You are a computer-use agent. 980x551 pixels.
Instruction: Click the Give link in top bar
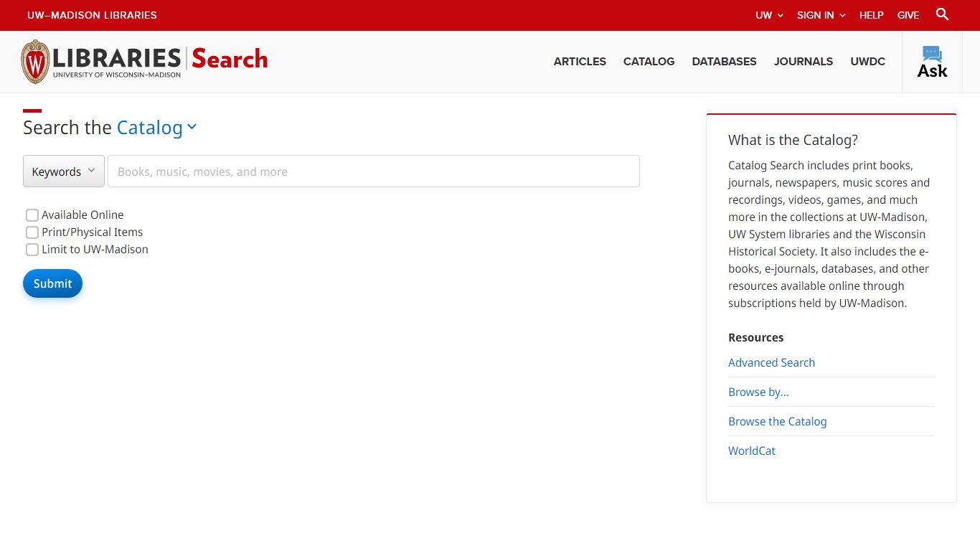click(908, 15)
